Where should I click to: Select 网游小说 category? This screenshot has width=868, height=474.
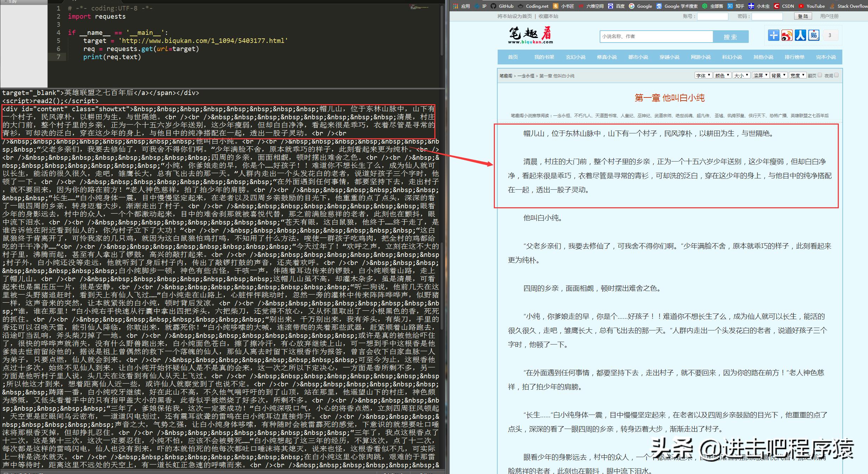701,57
